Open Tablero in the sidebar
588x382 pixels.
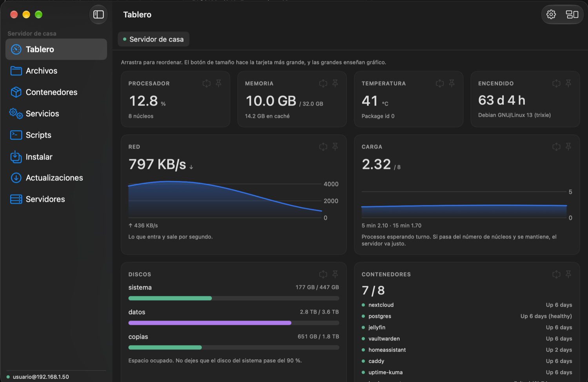tap(56, 49)
